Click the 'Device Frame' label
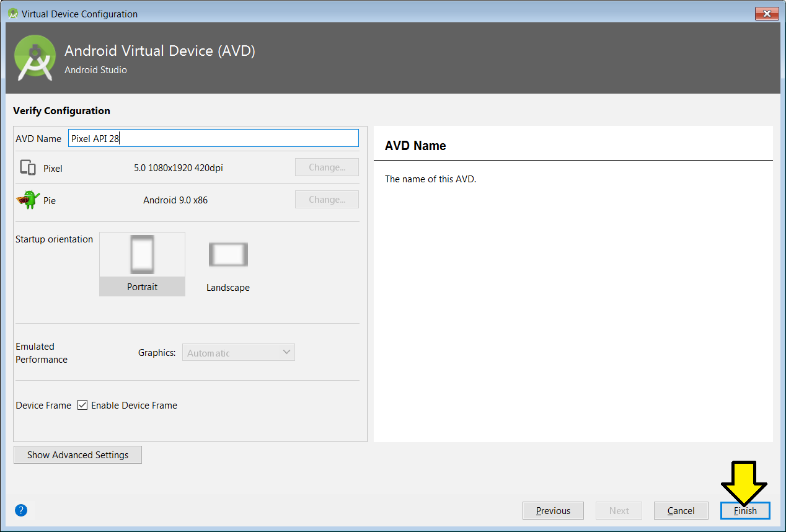 pos(43,405)
